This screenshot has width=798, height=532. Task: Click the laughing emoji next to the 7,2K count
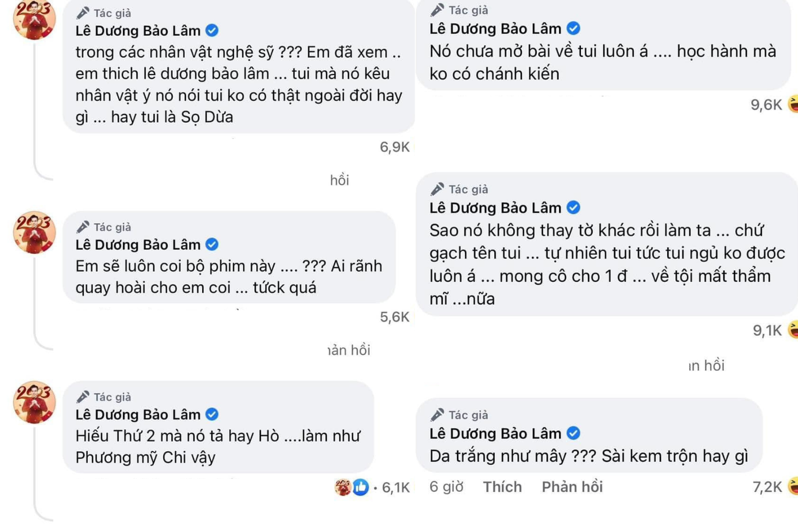coord(793,486)
